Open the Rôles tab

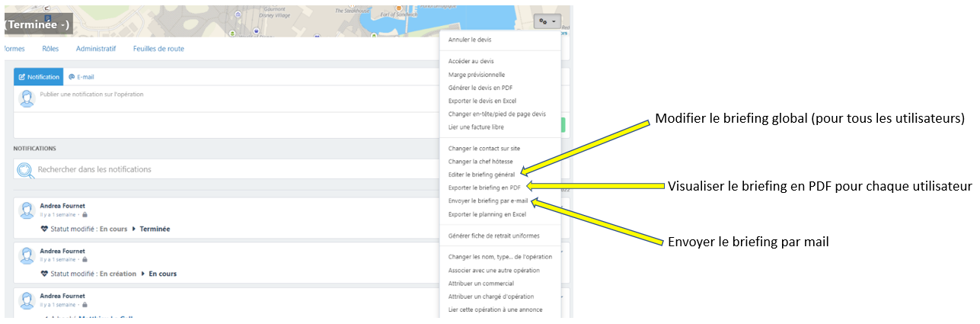(50, 49)
